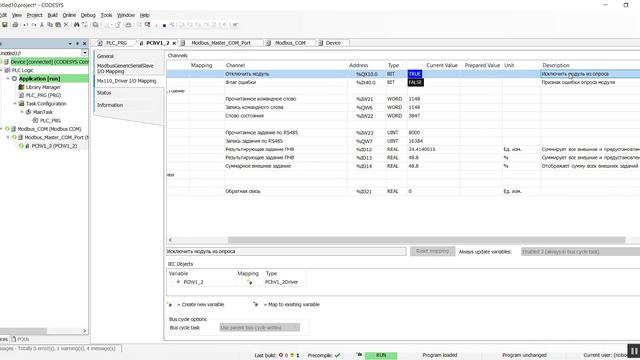This screenshot has height=360, width=640.
Task: Click the build errors red icon in status bar
Action: click(x=280, y=355)
